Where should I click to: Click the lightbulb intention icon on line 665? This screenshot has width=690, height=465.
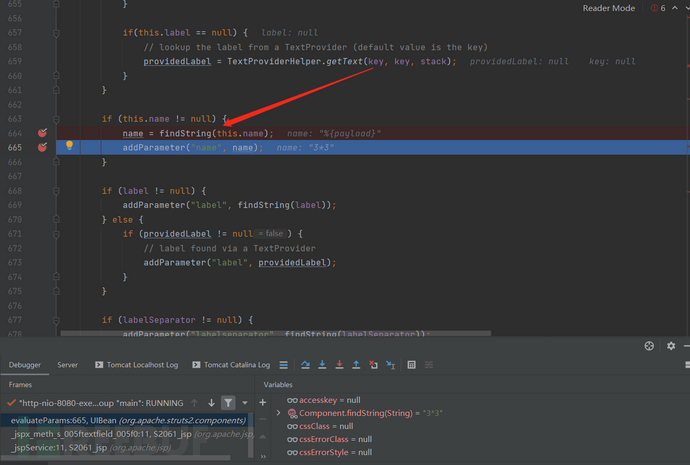coord(69,146)
